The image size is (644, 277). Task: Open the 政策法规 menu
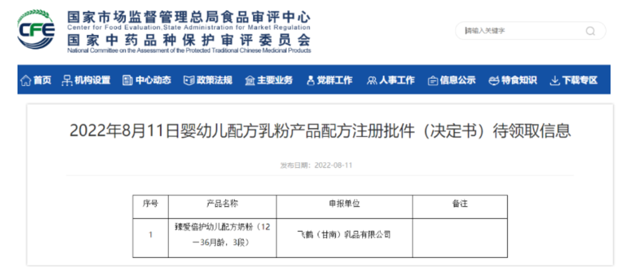[214, 80]
